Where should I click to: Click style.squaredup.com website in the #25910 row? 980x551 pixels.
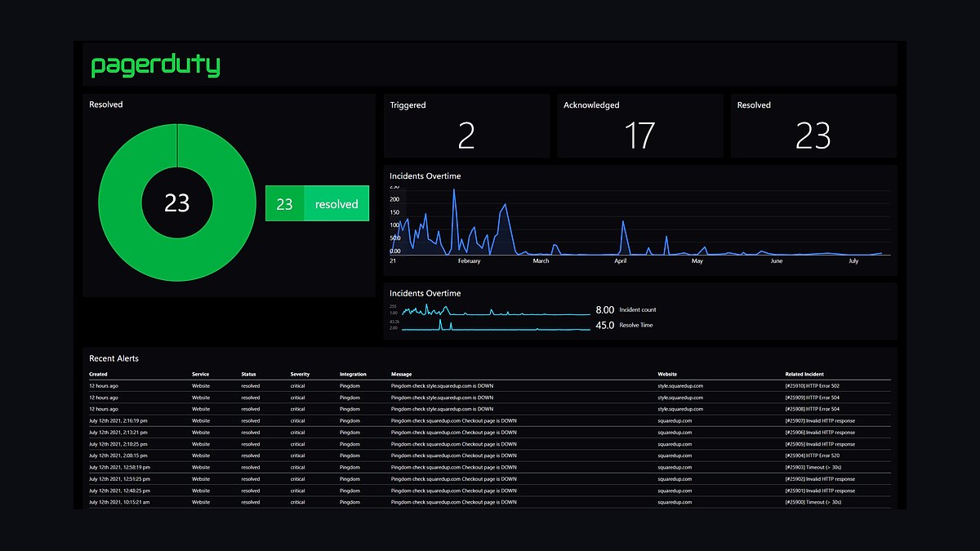pyautogui.click(x=680, y=386)
